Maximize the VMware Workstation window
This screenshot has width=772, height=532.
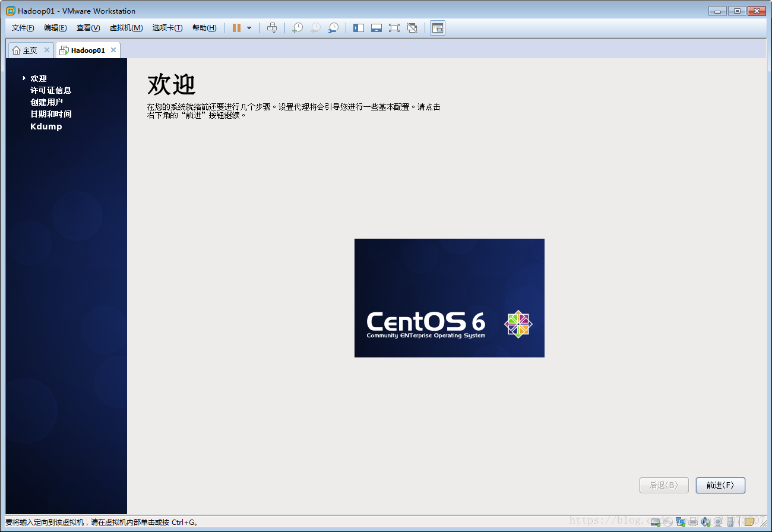pos(737,11)
